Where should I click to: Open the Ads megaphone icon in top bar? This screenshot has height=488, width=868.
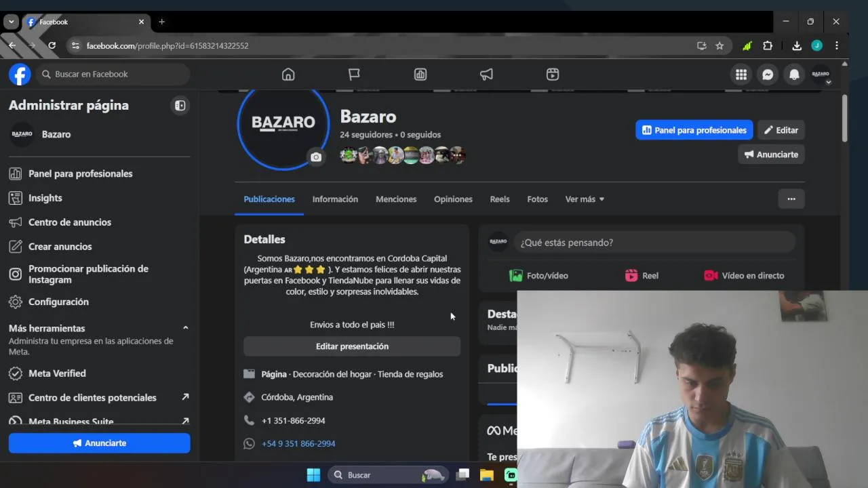tap(486, 75)
